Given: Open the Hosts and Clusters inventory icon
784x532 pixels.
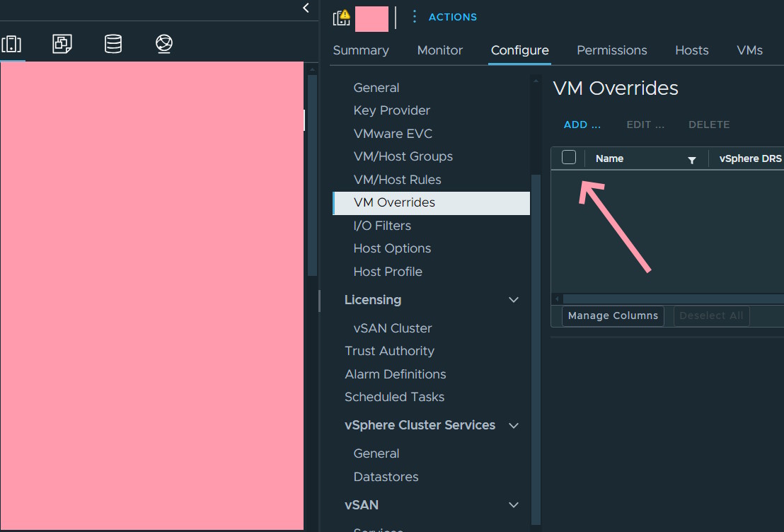Looking at the screenshot, I should pyautogui.click(x=11, y=45).
